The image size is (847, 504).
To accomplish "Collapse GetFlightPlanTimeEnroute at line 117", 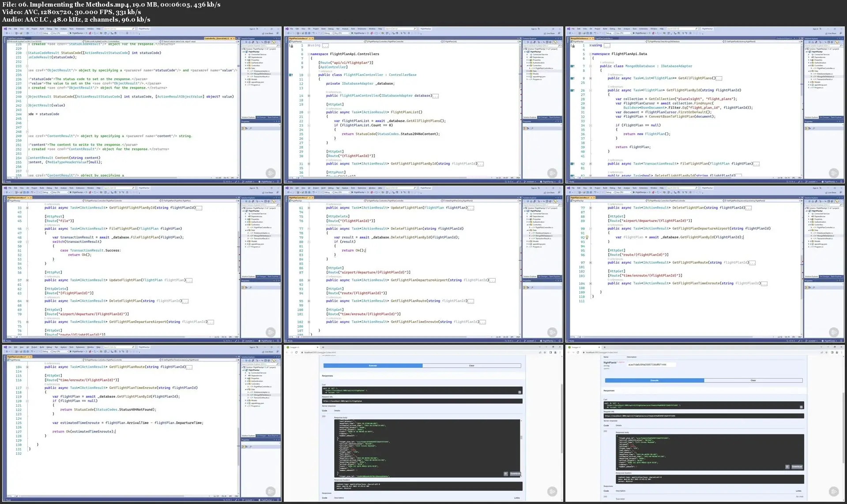I will coord(27,388).
